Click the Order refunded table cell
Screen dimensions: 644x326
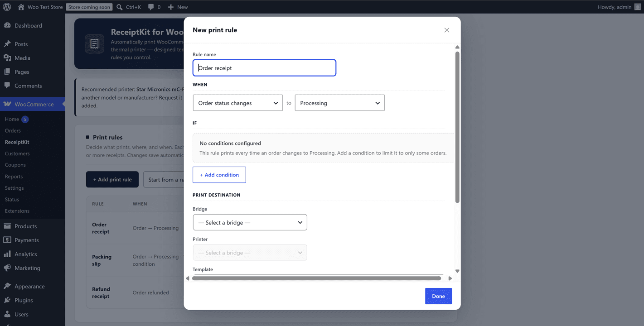coord(150,292)
